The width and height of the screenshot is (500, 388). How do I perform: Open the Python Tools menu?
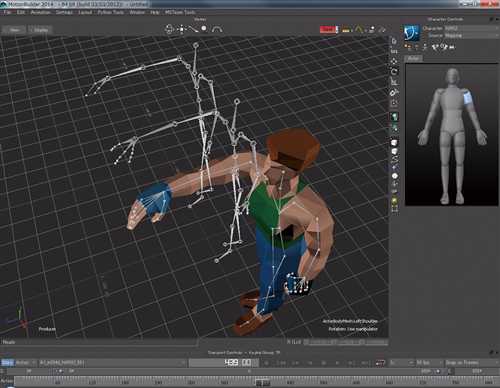[111, 12]
